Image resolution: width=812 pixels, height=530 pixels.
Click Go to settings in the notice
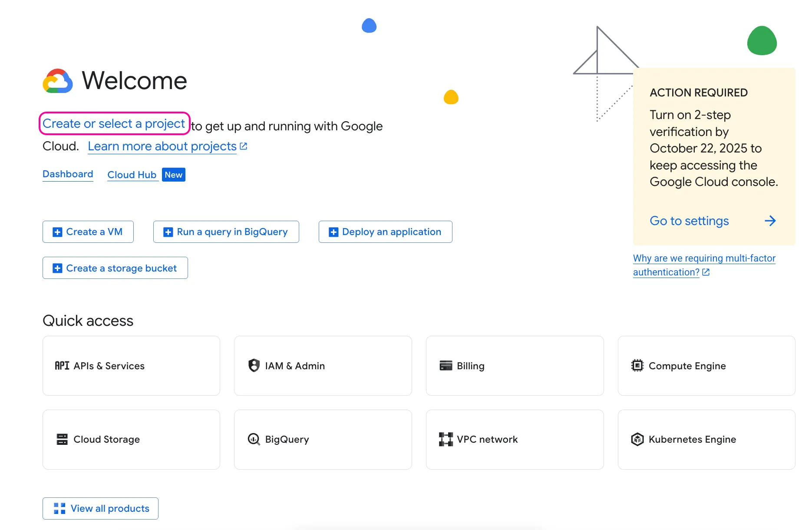[x=689, y=221]
